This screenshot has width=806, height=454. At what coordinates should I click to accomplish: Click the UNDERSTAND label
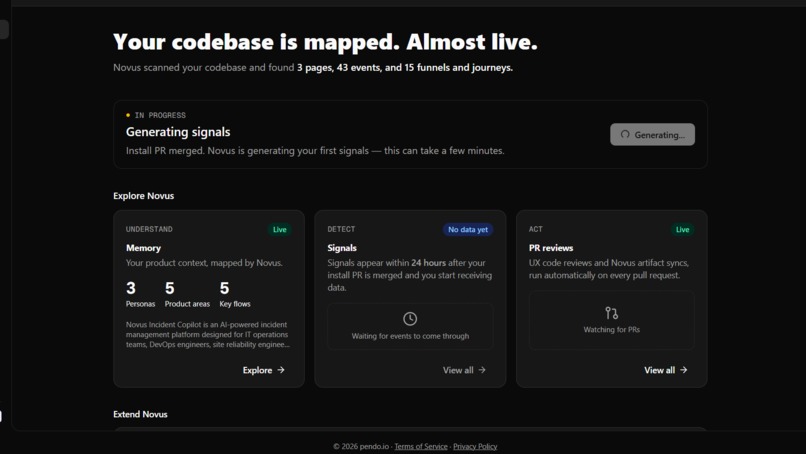(x=149, y=229)
